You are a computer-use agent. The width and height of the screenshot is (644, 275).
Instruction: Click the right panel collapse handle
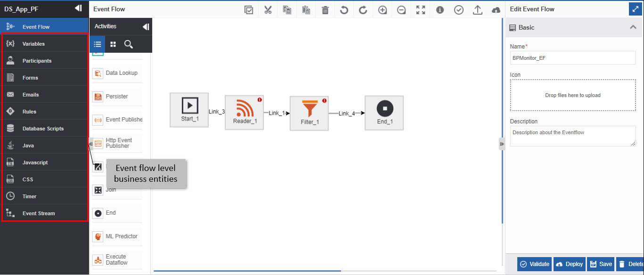pos(502,144)
